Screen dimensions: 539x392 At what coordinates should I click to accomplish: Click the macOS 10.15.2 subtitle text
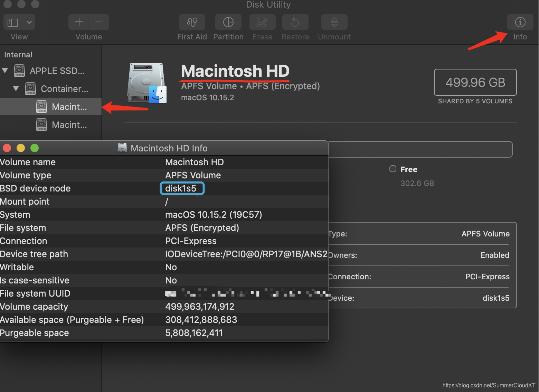pyautogui.click(x=207, y=97)
